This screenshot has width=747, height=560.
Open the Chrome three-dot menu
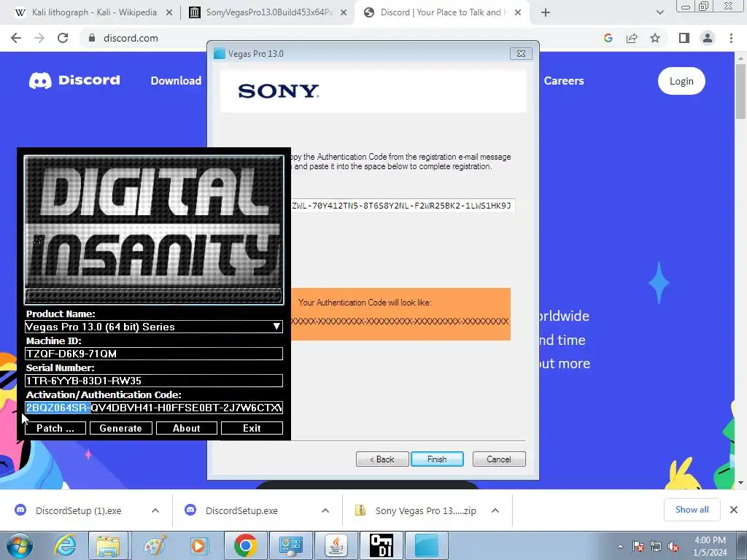pyautogui.click(x=731, y=38)
